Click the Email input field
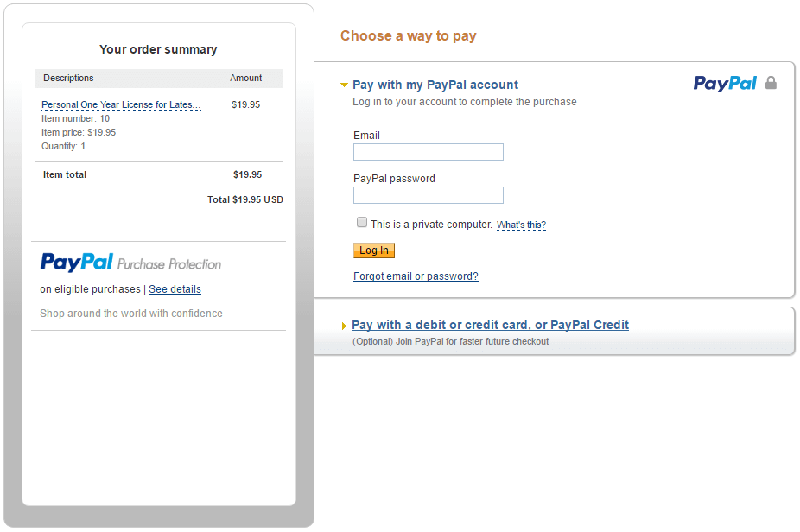The image size is (800, 532). [x=428, y=152]
